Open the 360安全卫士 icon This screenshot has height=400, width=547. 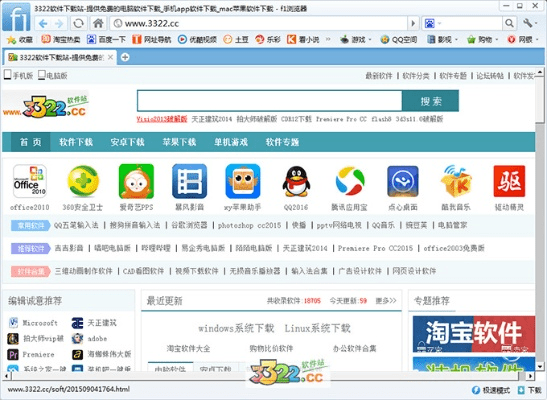coord(83,181)
